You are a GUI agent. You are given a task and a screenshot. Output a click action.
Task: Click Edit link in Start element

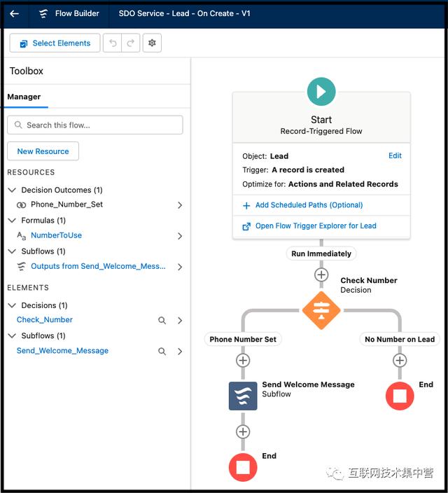[395, 155]
